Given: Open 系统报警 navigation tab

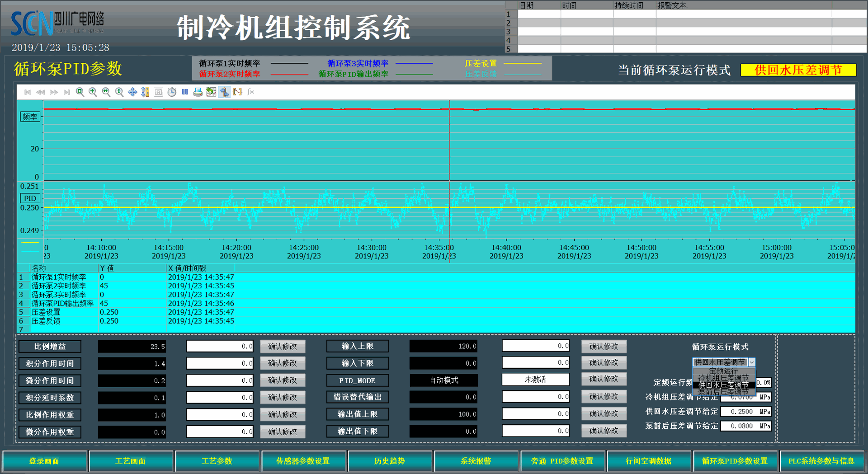Looking at the screenshot, I should [x=476, y=461].
